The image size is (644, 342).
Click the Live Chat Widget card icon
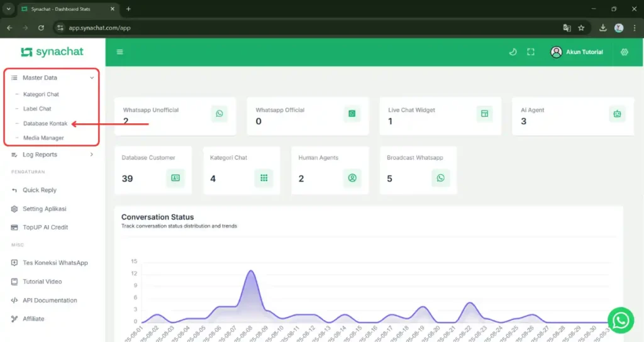(485, 114)
